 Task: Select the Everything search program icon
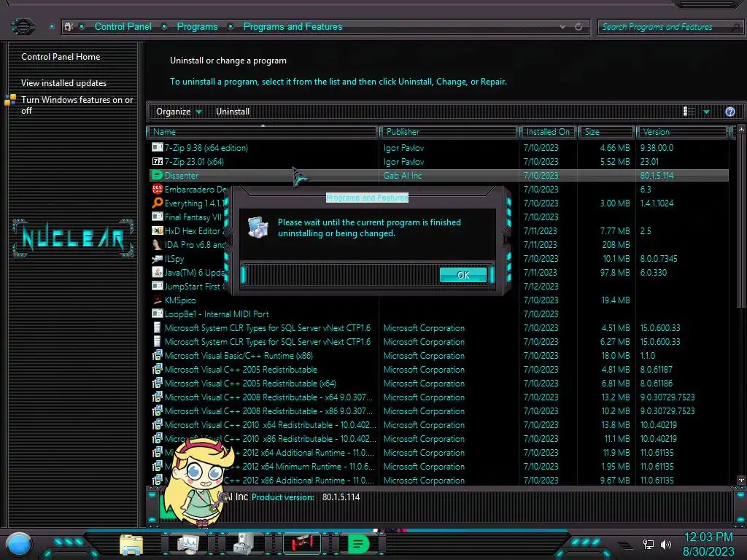[158, 203]
